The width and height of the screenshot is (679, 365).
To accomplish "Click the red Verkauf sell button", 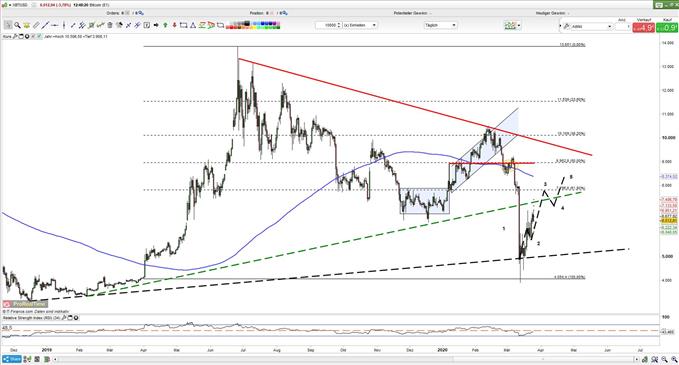I will click(x=643, y=27).
